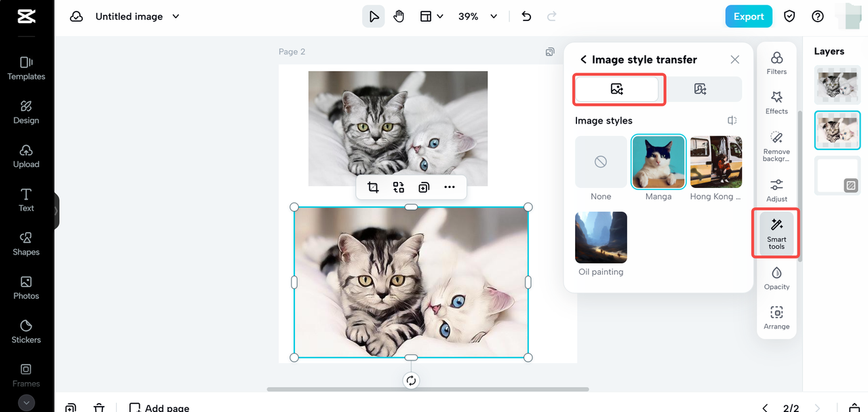Click the Export button
The height and width of the screenshot is (412, 868).
point(749,16)
